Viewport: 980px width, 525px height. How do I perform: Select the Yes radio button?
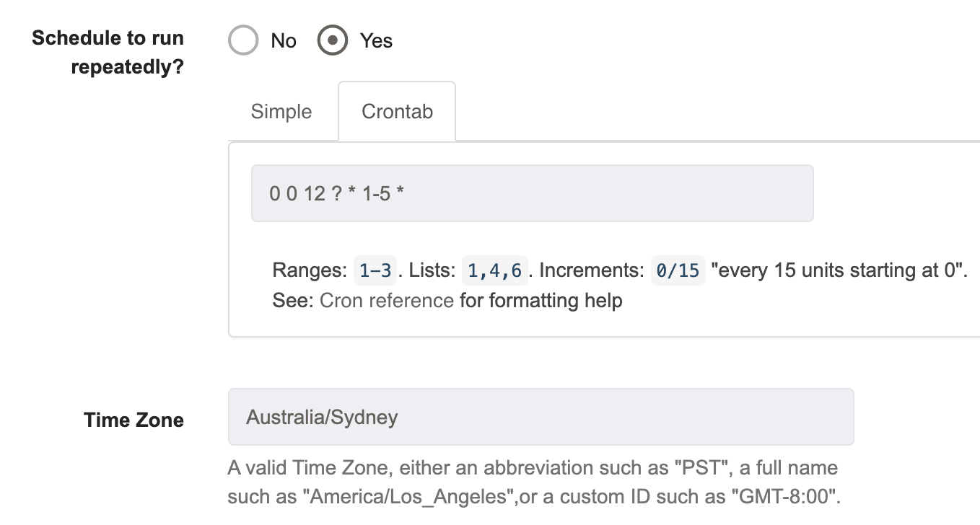point(333,41)
